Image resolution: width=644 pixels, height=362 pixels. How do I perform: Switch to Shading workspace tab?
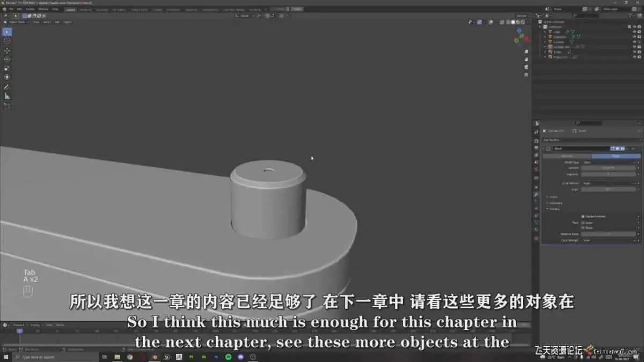[158, 9]
